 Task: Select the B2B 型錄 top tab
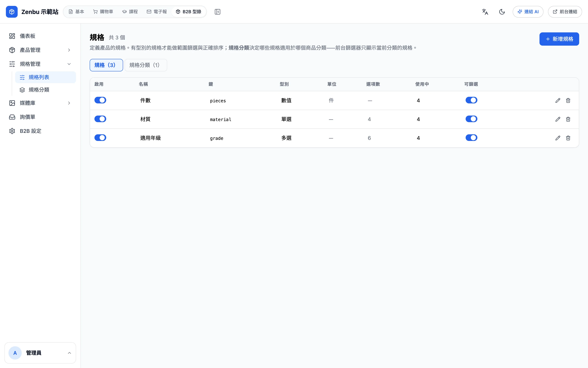point(189,12)
